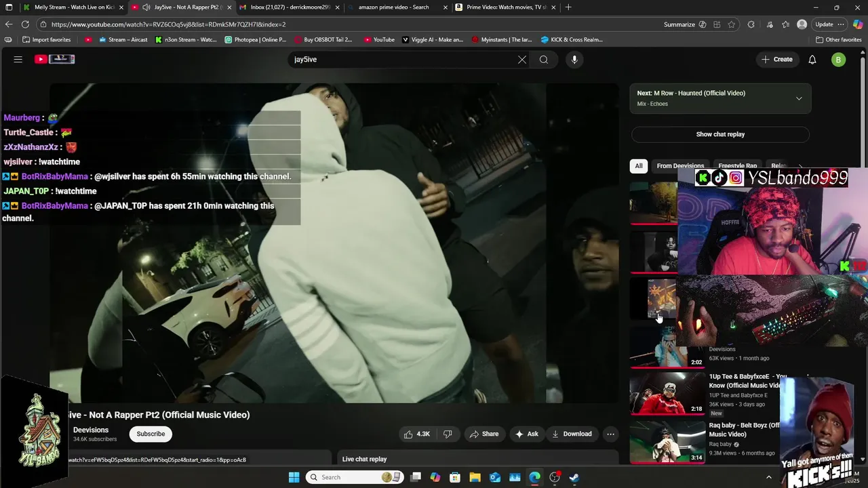The width and height of the screenshot is (868, 488).
Task: Select the Freestyle Rap filter chip
Action: [737, 166]
